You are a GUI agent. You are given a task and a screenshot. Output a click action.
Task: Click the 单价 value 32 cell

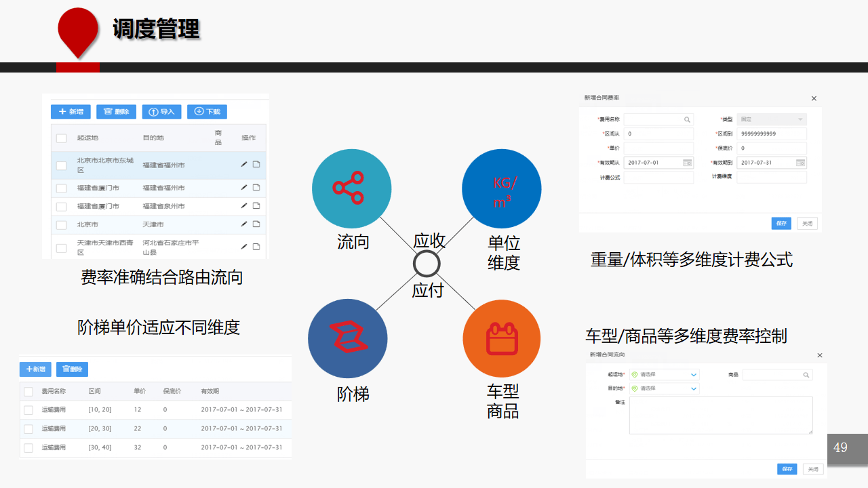click(138, 447)
